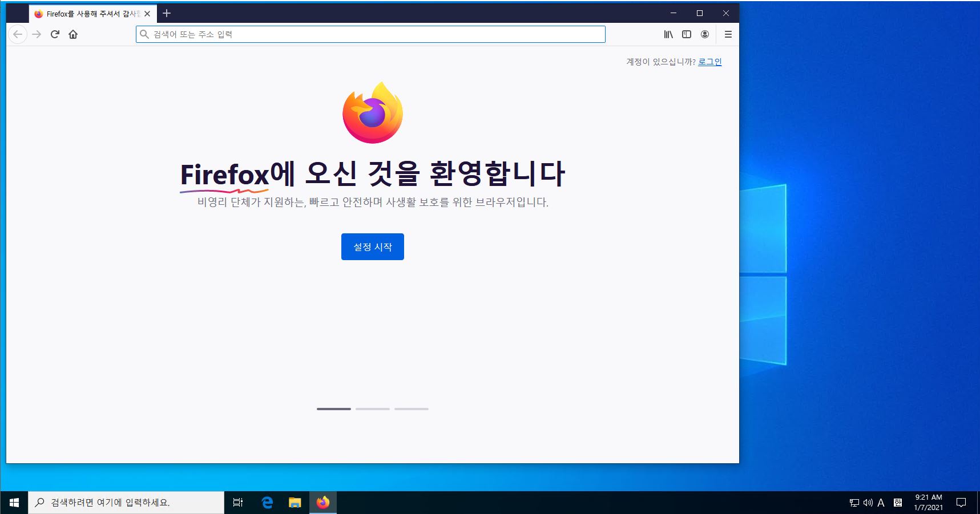The height and width of the screenshot is (514, 980).
Task: Focus the Windows taskbar search box
Action: (x=126, y=503)
